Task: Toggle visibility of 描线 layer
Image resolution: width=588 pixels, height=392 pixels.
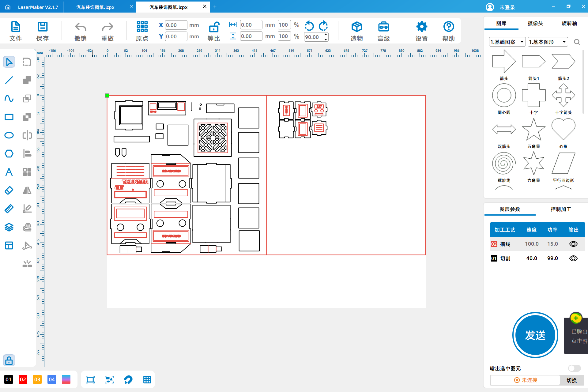Action: (573, 244)
